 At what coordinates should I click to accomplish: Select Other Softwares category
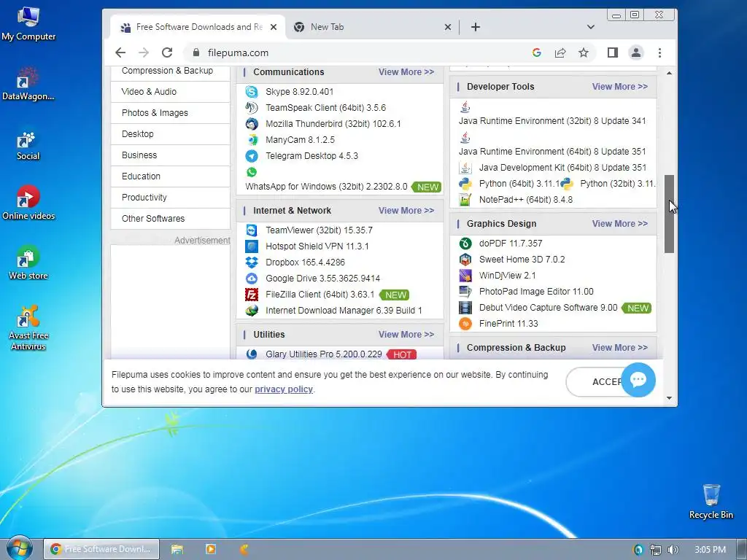[170, 219]
